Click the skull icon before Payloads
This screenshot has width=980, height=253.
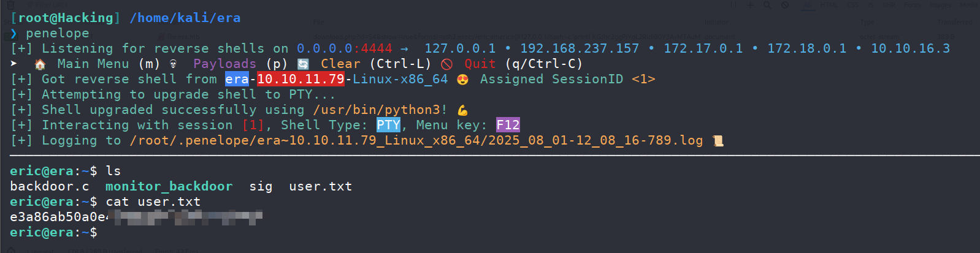pos(174,64)
